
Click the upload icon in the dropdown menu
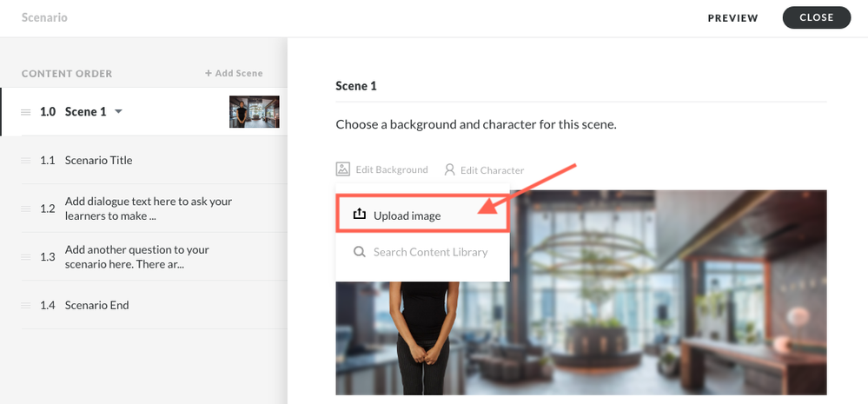(x=360, y=215)
